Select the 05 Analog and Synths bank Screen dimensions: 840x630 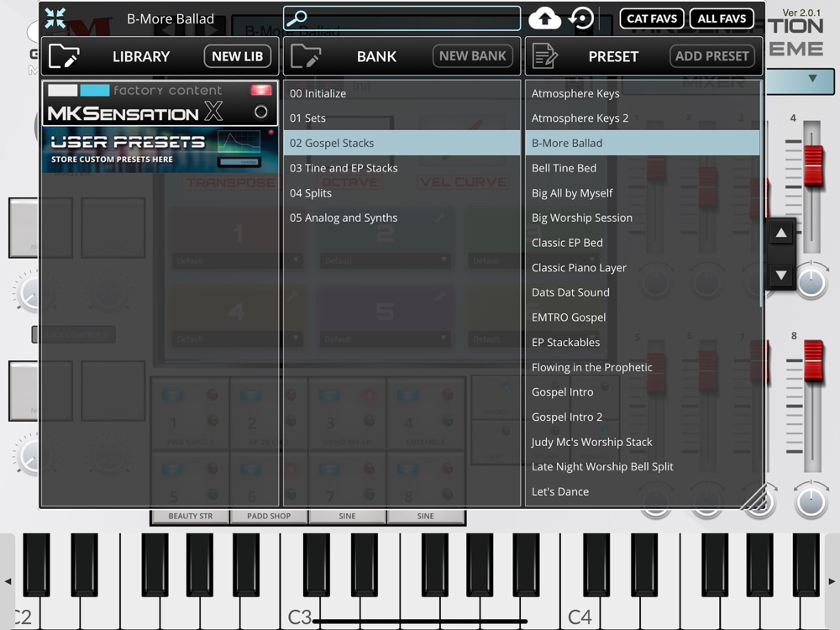(402, 218)
